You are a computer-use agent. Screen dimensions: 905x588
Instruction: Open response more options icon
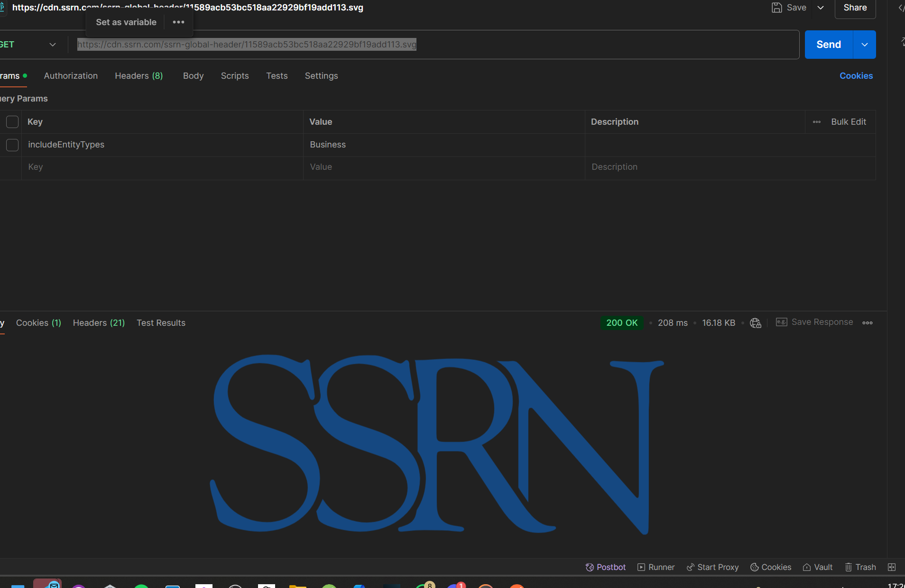[867, 323]
